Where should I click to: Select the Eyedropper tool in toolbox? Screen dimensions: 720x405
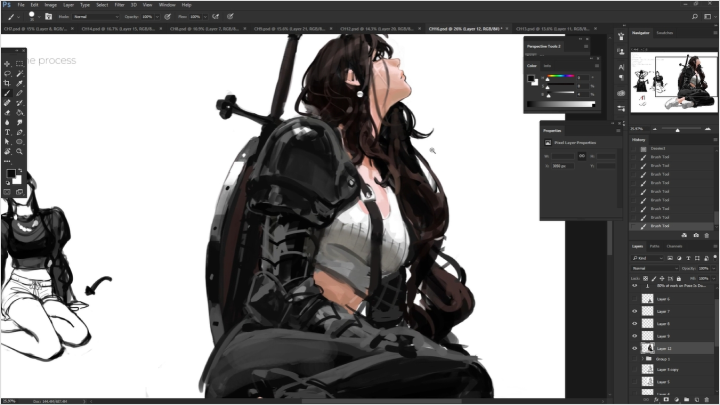pos(20,83)
